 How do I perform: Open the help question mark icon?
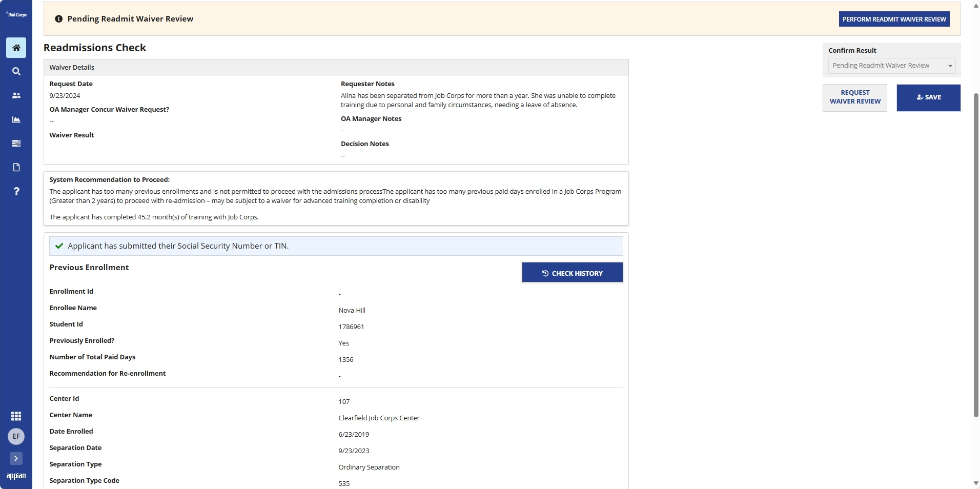[x=16, y=191]
